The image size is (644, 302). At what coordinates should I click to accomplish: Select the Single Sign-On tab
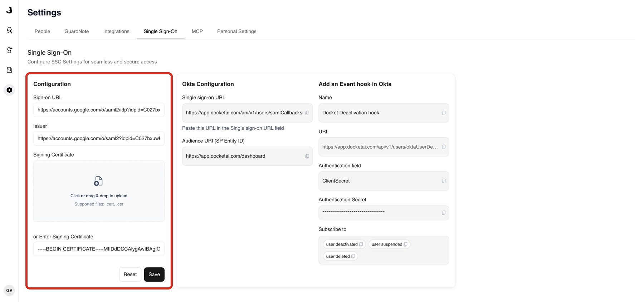(x=161, y=31)
